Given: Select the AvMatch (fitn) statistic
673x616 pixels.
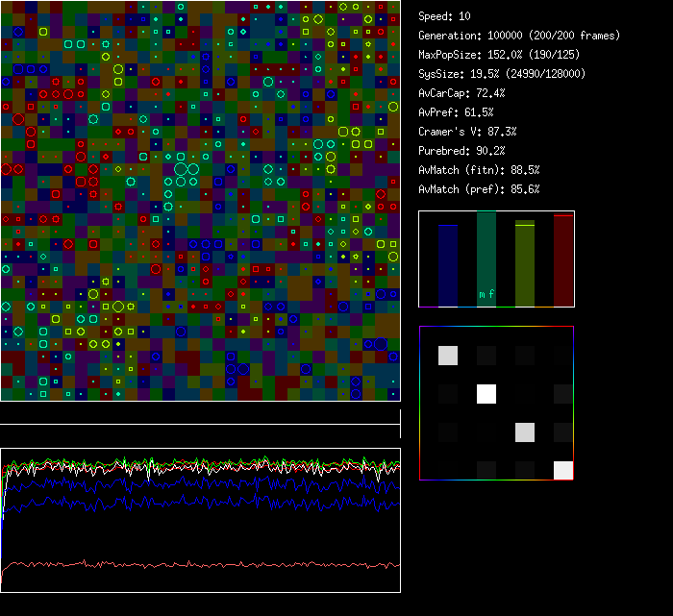Looking at the screenshot, I should click(x=479, y=170).
